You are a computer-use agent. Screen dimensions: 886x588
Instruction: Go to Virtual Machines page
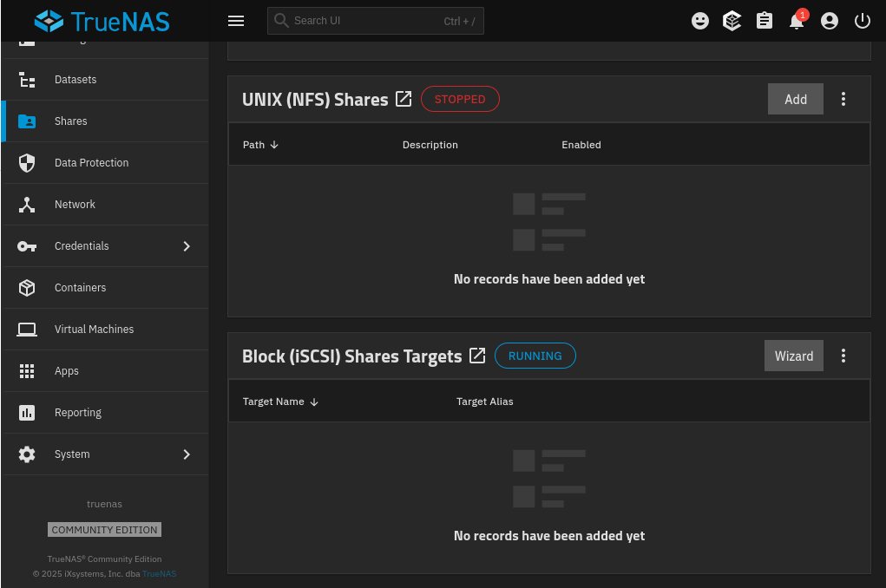point(94,330)
